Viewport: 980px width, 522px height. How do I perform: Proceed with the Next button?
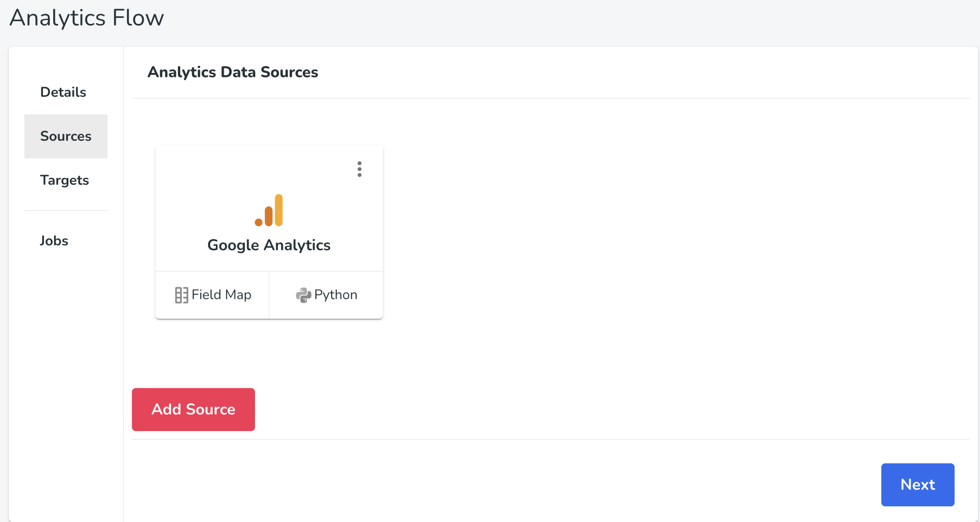[x=918, y=485]
